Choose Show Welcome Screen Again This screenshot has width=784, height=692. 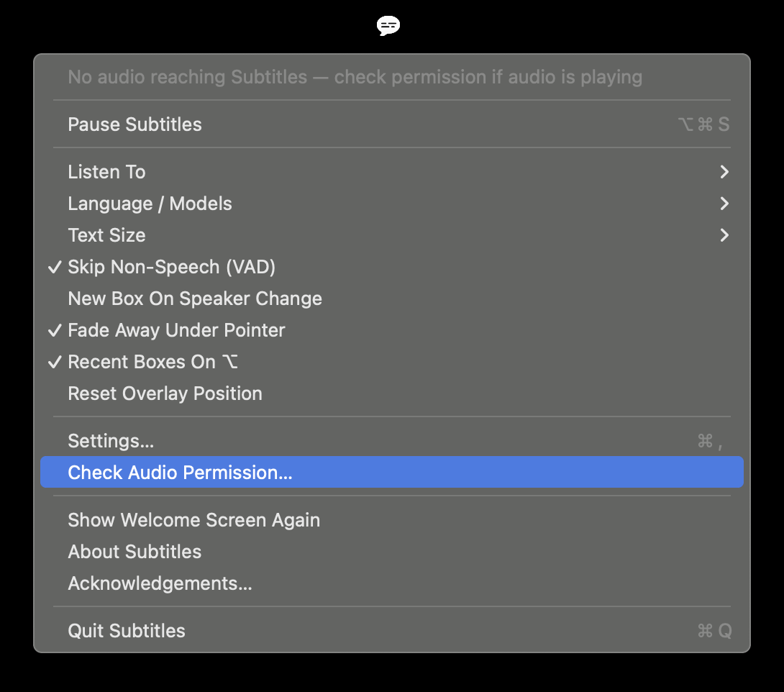point(392,520)
